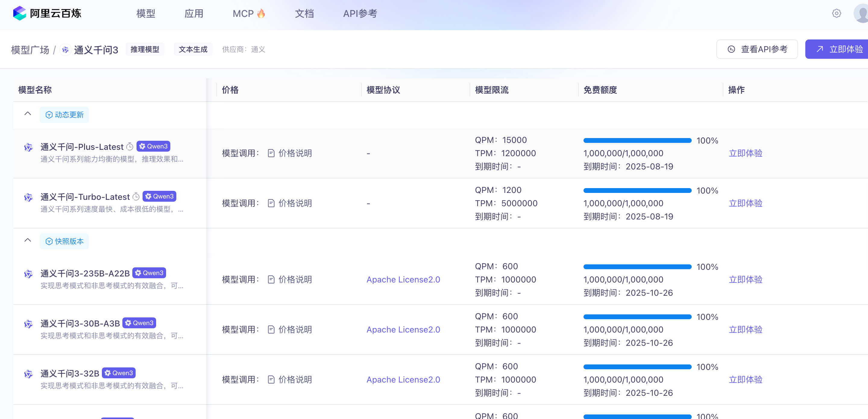Click 立即体验 for 通义千问-Plus-Latest
This screenshot has height=419, width=868.
coord(745,153)
